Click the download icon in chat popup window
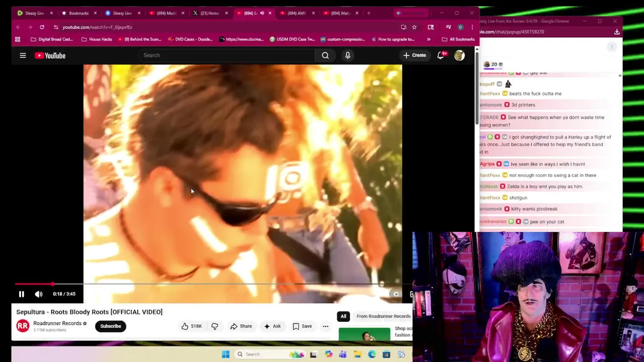The image size is (644, 362). click(617, 32)
